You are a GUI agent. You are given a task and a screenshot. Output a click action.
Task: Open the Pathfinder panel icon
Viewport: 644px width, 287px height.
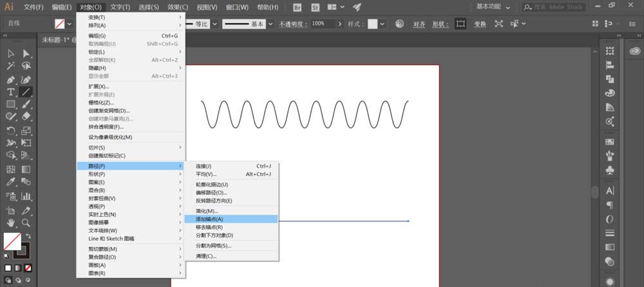point(610,79)
